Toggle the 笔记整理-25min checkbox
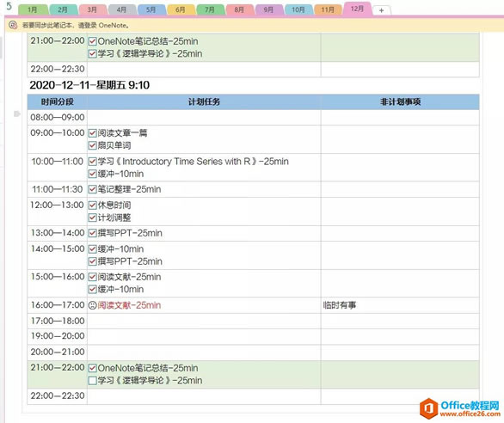Screen dimensions: 504x423 point(93,189)
